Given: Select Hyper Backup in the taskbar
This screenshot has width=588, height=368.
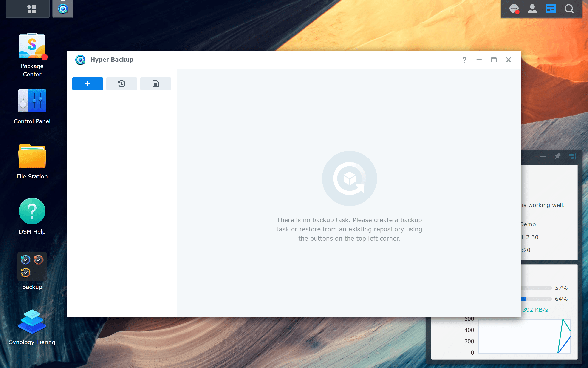Looking at the screenshot, I should click(x=63, y=9).
